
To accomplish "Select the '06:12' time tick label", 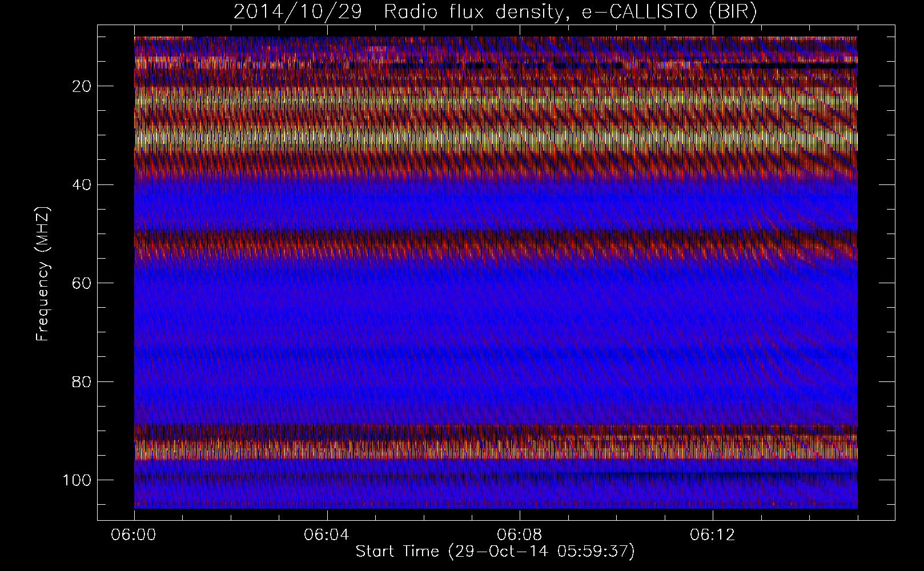I will point(713,535).
